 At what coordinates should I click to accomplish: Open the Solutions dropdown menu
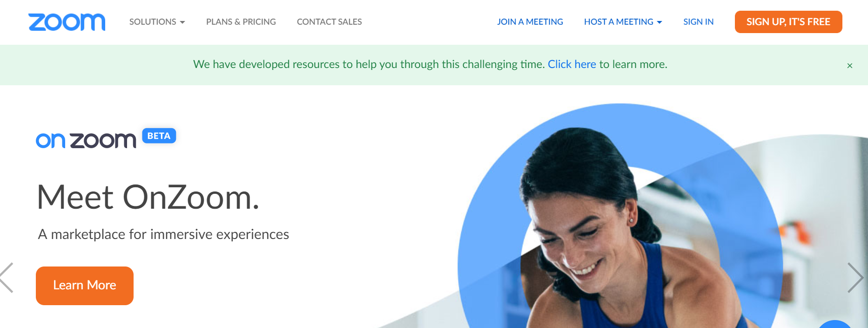(157, 22)
